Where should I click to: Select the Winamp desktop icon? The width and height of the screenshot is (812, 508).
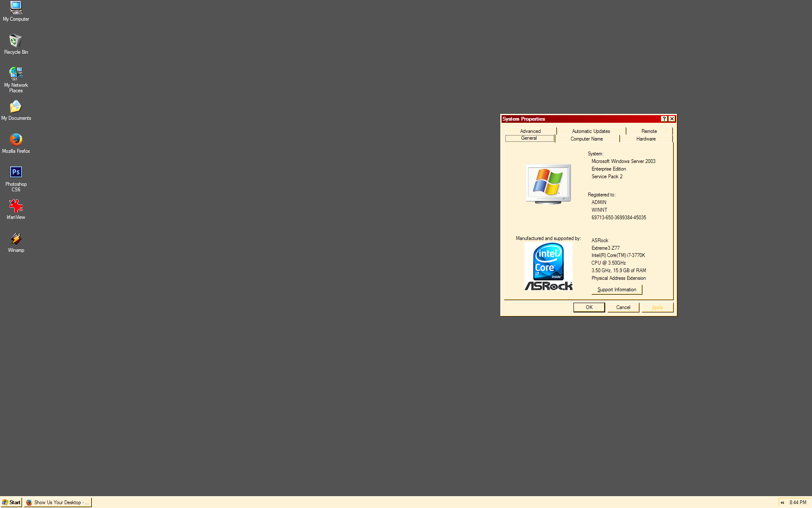[16, 243]
